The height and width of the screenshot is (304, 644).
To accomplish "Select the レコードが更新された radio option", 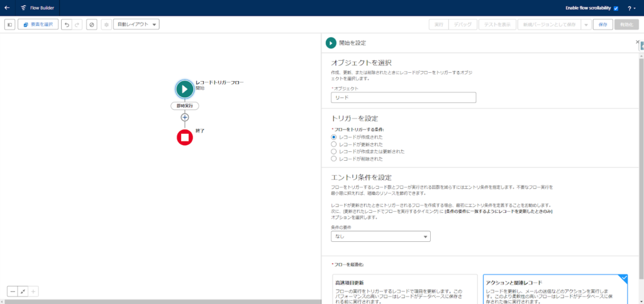I will click(334, 144).
